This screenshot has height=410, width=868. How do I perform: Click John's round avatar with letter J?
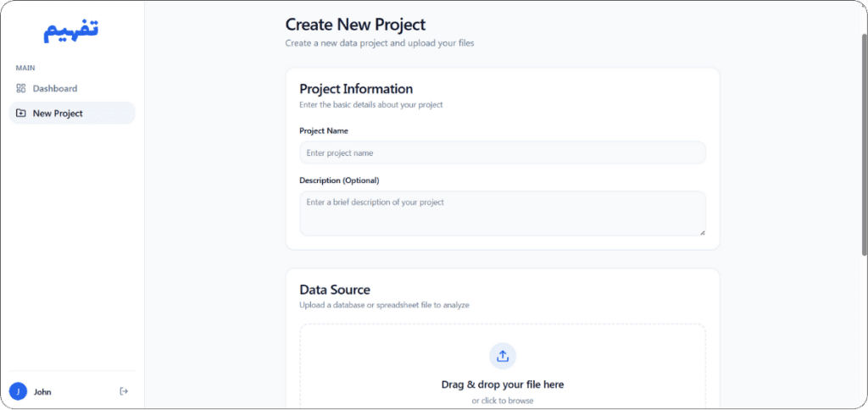(x=19, y=391)
